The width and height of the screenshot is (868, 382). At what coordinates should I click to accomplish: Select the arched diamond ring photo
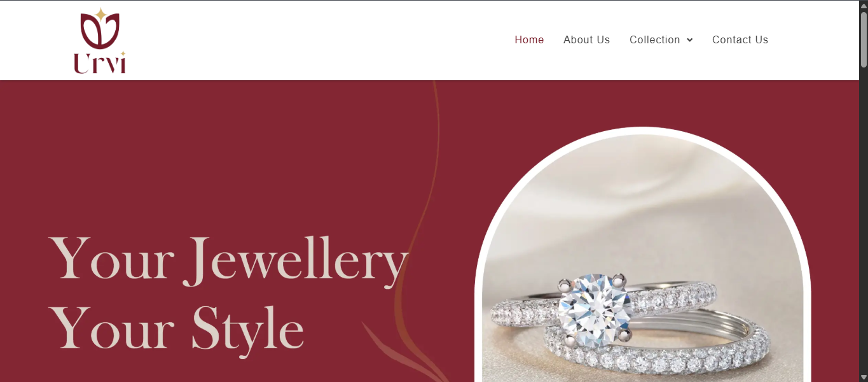tap(642, 258)
